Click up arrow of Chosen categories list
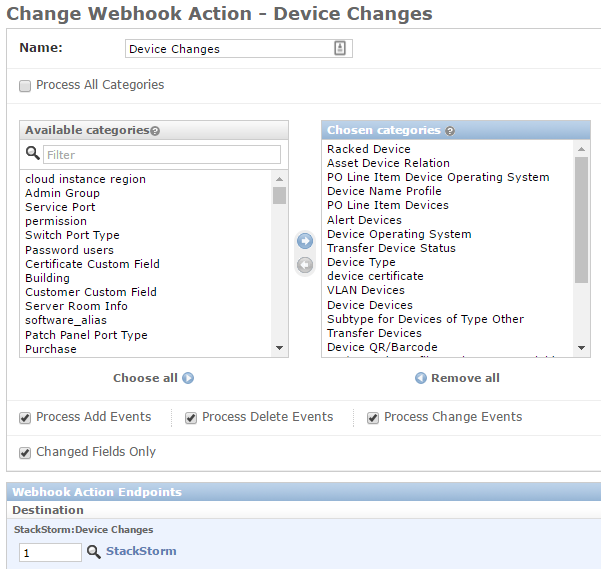 coord(581,149)
